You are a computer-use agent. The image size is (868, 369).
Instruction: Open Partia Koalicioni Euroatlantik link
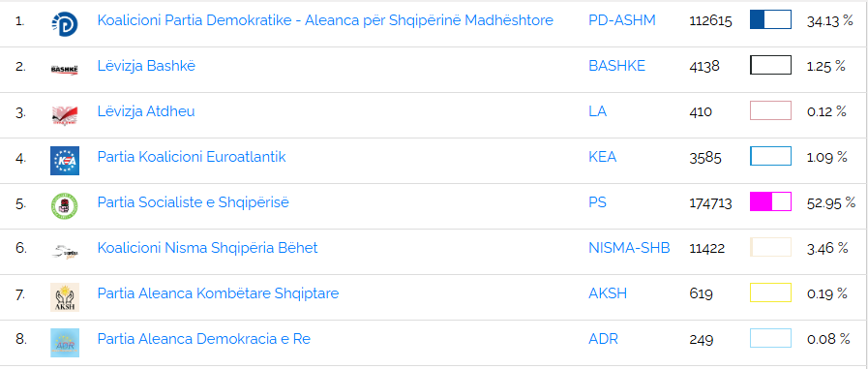pyautogui.click(x=192, y=157)
